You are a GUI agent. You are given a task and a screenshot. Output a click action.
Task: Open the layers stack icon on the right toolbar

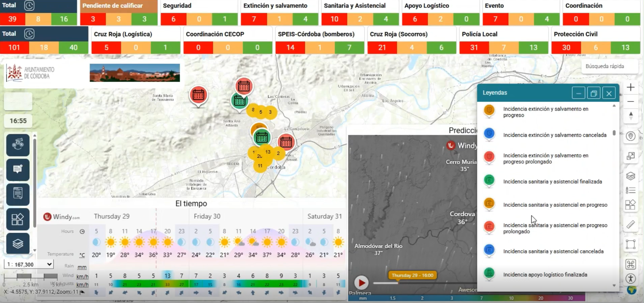click(631, 176)
